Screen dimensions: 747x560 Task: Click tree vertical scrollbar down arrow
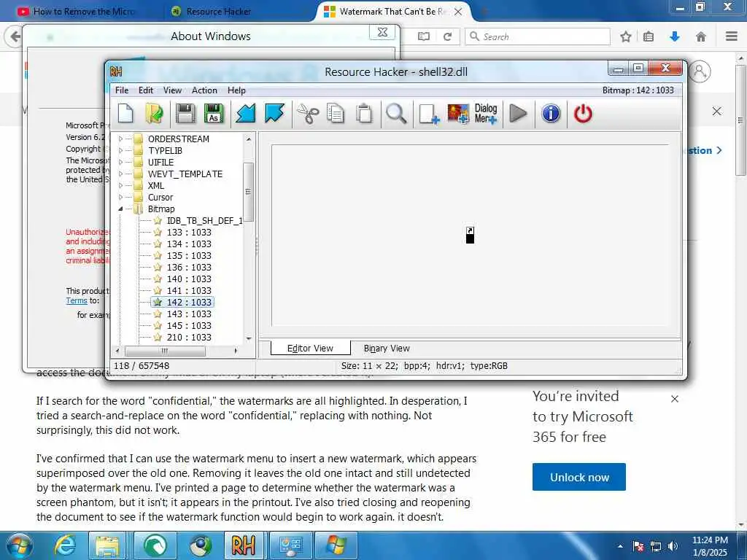249,338
